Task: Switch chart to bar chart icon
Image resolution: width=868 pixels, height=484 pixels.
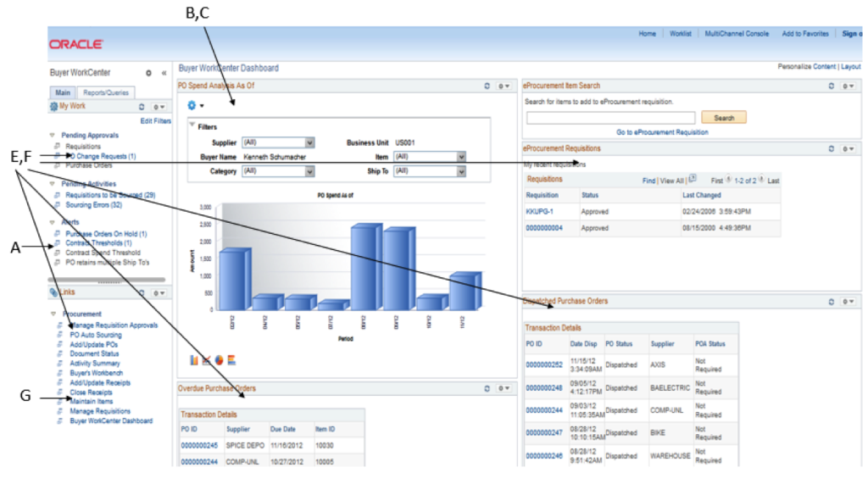Action: (195, 360)
